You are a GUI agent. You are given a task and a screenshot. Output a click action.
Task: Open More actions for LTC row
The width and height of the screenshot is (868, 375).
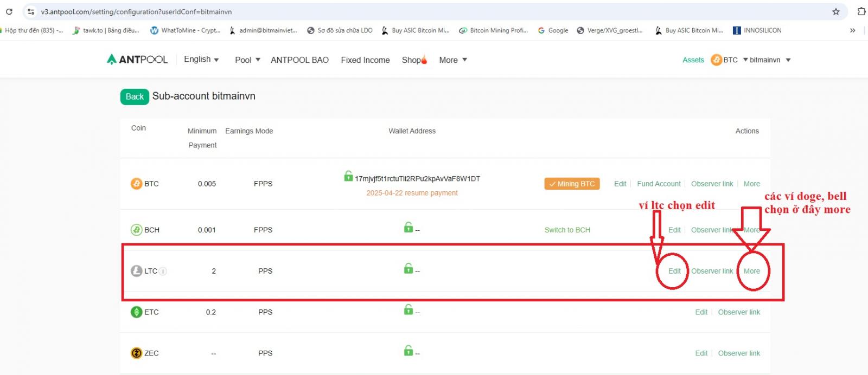(751, 271)
